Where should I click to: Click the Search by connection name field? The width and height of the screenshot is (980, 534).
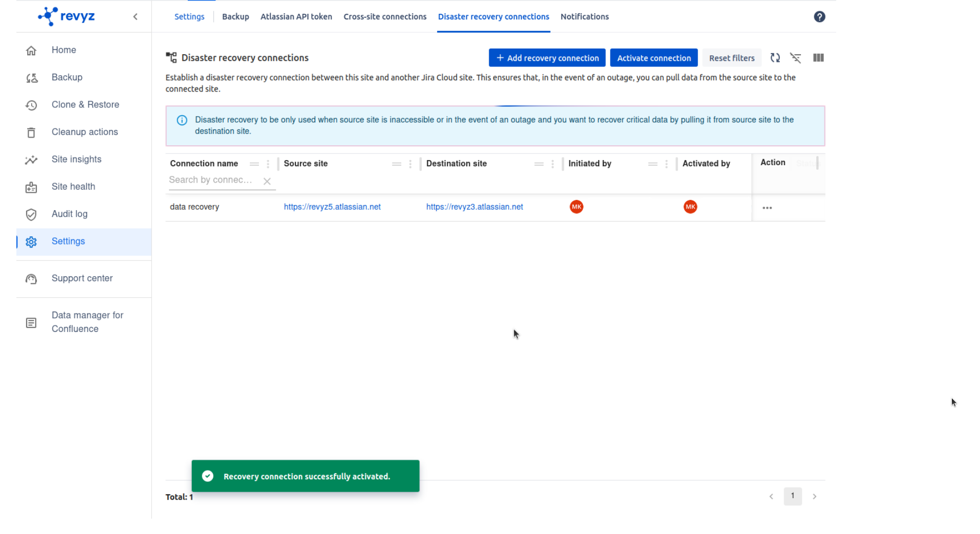click(211, 180)
